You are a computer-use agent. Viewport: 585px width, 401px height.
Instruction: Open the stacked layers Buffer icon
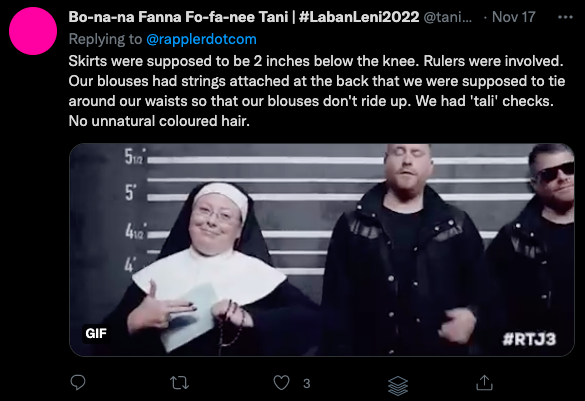tap(398, 385)
